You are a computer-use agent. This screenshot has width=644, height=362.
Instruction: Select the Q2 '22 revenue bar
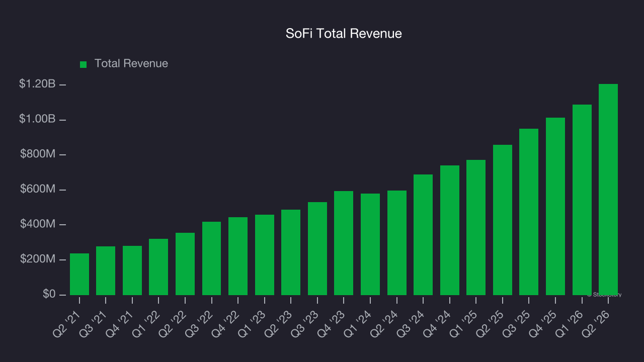pos(185,264)
